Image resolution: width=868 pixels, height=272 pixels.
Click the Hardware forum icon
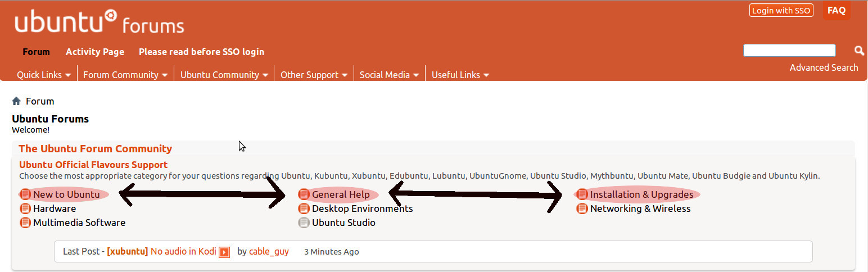pyautogui.click(x=25, y=208)
